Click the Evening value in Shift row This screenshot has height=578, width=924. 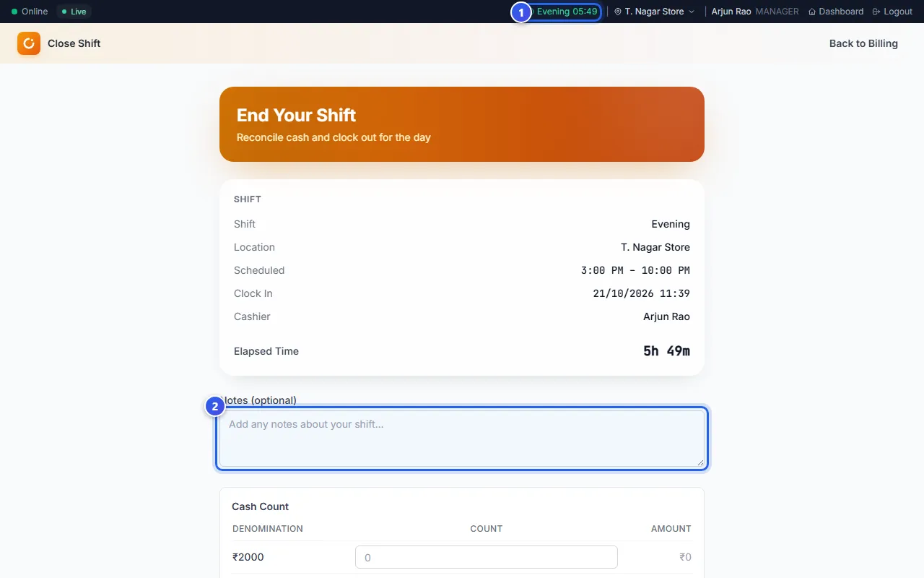click(671, 224)
